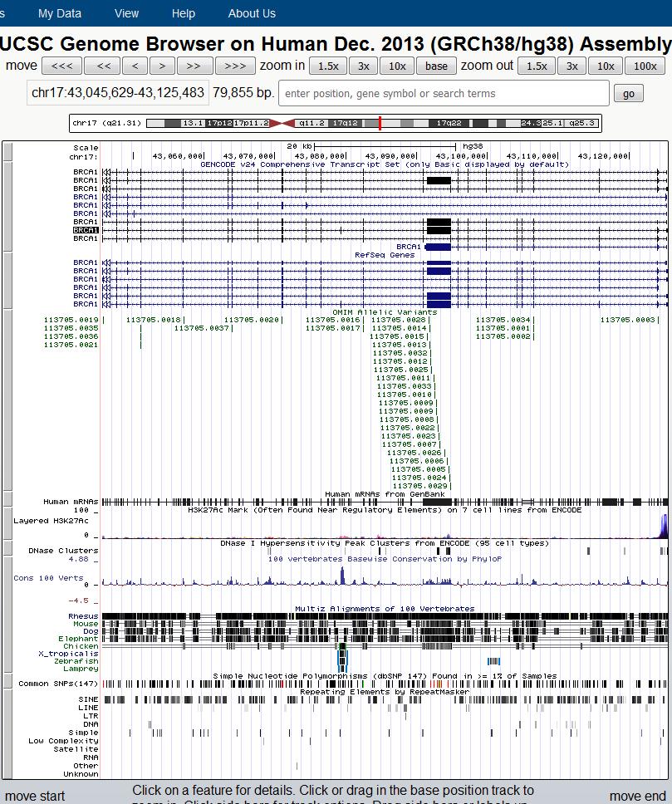The image size is (672, 804).
Task: Select OMIM variant 113705.0026
Action: [414, 452]
